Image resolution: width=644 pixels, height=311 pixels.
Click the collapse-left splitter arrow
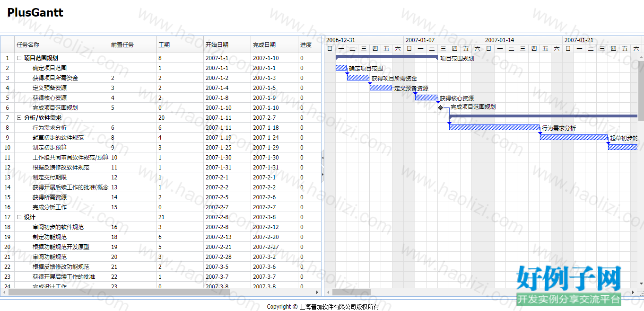tap(322, 158)
